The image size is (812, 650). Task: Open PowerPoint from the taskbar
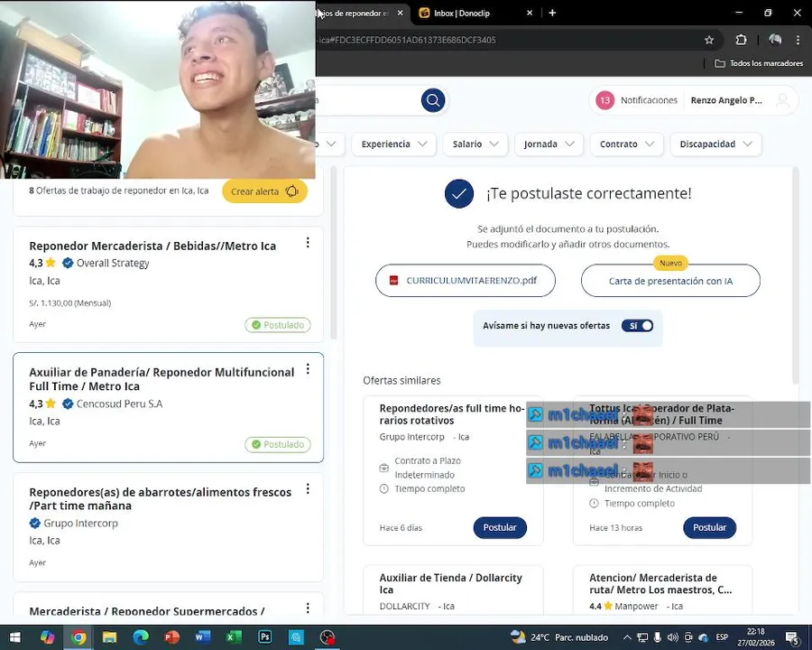coord(171,637)
